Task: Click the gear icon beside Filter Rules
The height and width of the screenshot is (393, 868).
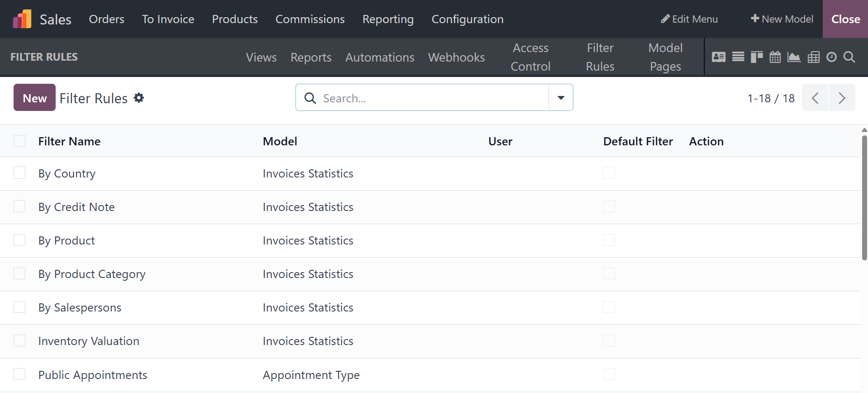Action: click(x=139, y=98)
